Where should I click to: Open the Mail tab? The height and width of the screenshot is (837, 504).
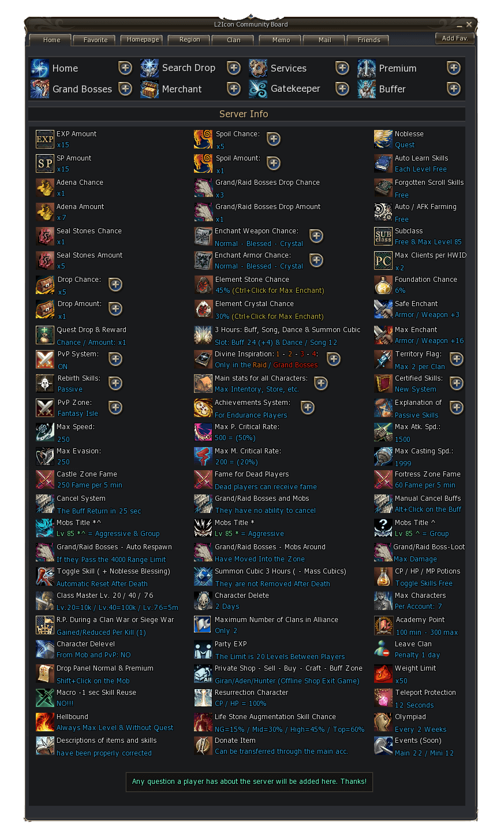coord(325,40)
